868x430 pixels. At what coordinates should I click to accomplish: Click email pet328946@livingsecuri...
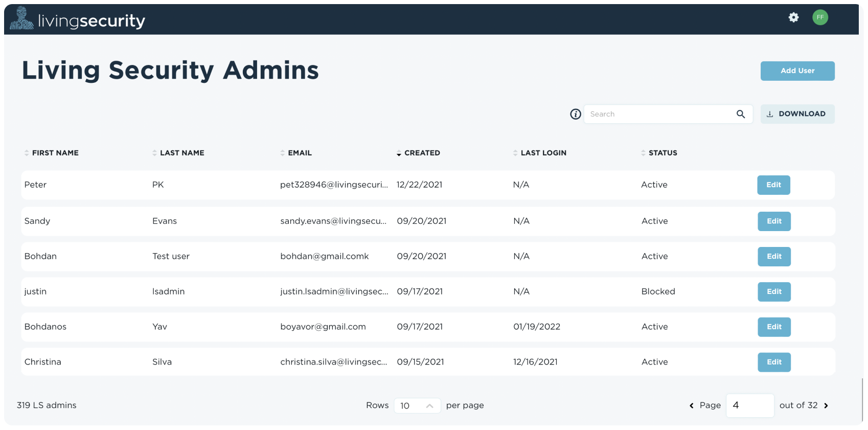pyautogui.click(x=334, y=185)
